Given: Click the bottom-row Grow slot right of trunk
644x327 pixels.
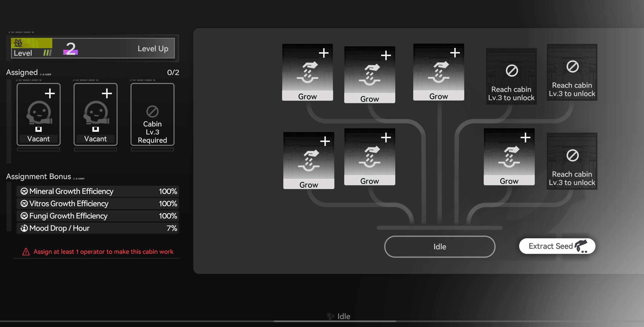Looking at the screenshot, I should point(509,157).
